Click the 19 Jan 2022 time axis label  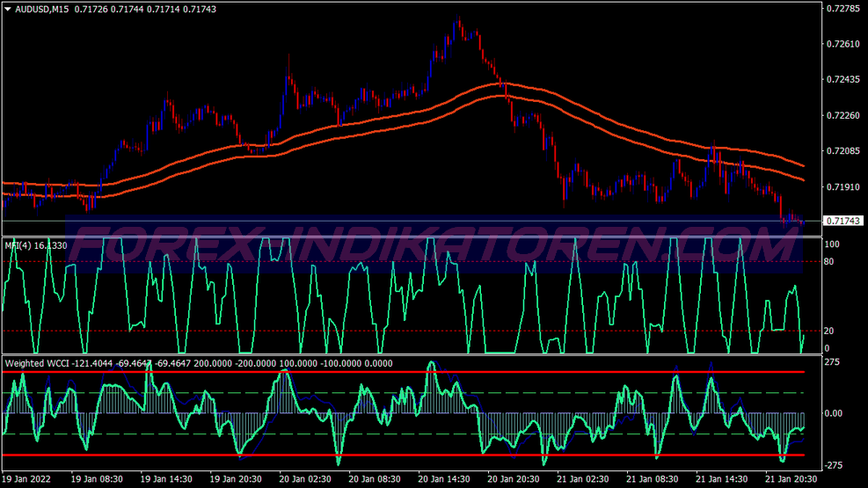point(26,479)
